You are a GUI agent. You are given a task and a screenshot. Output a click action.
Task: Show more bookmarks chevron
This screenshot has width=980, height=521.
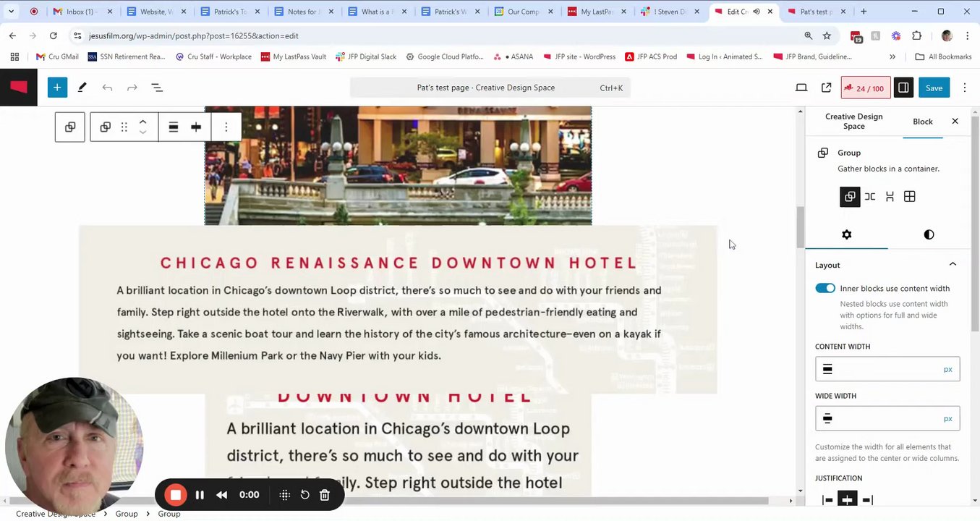click(892, 56)
